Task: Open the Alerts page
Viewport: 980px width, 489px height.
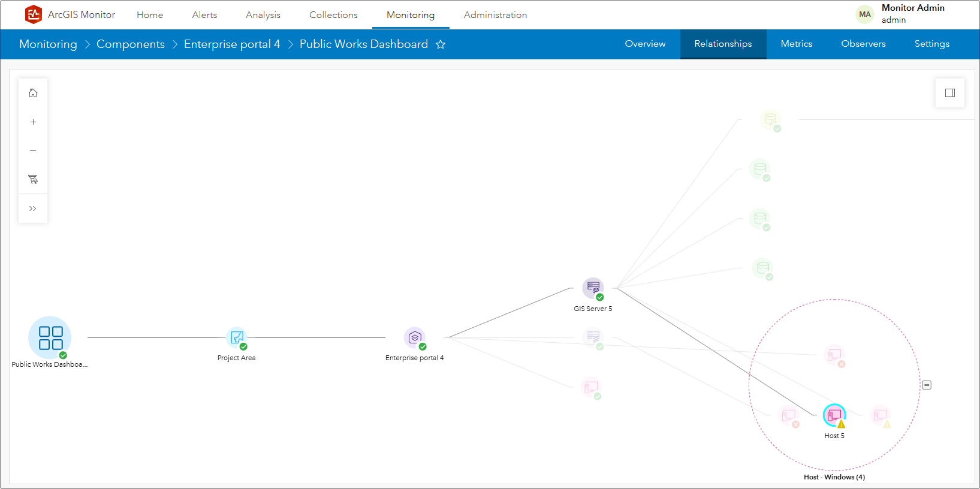Action: [204, 15]
